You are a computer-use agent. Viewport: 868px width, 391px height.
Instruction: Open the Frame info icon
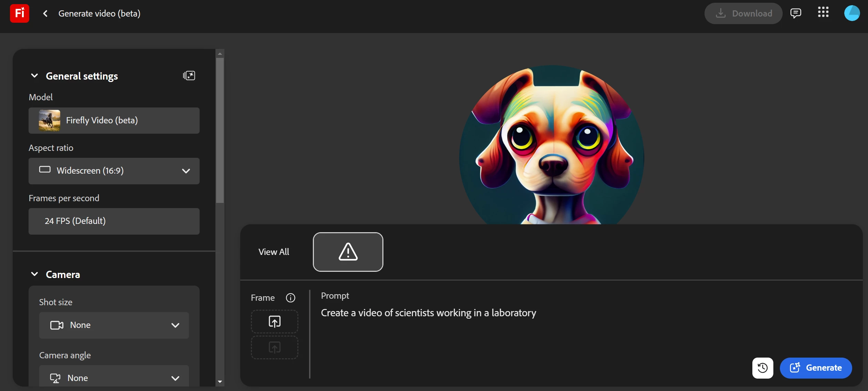290,298
